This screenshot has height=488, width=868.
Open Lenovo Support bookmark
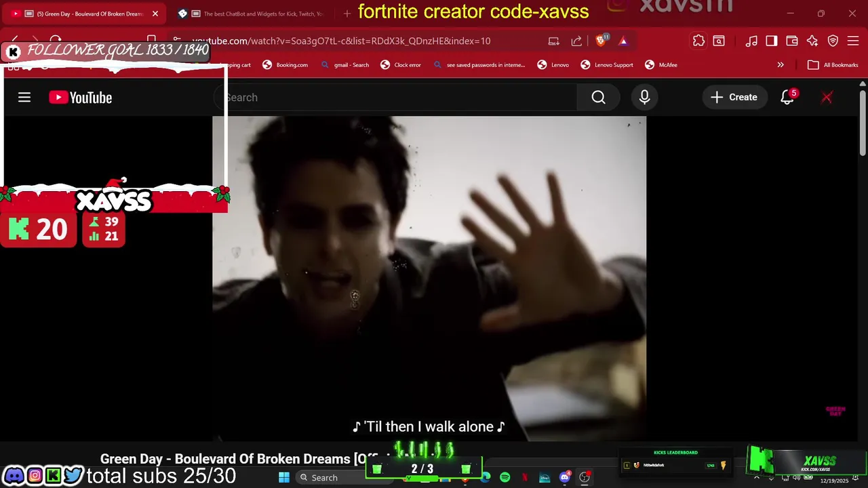point(607,65)
